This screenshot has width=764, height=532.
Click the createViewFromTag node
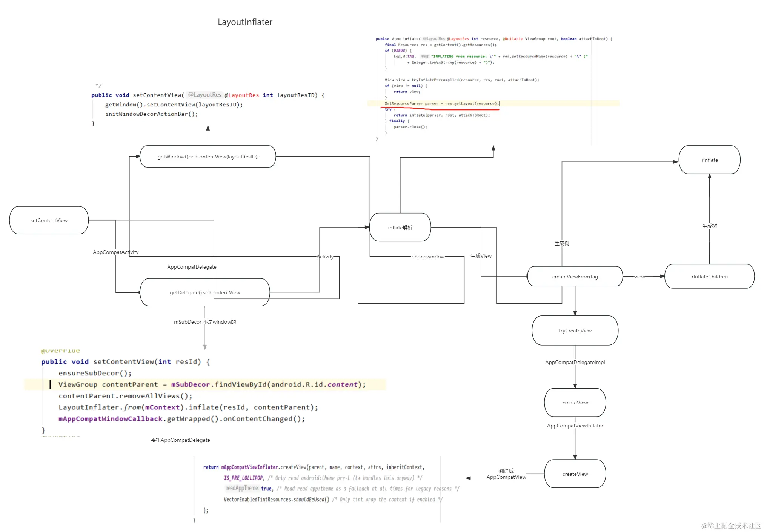[575, 277]
